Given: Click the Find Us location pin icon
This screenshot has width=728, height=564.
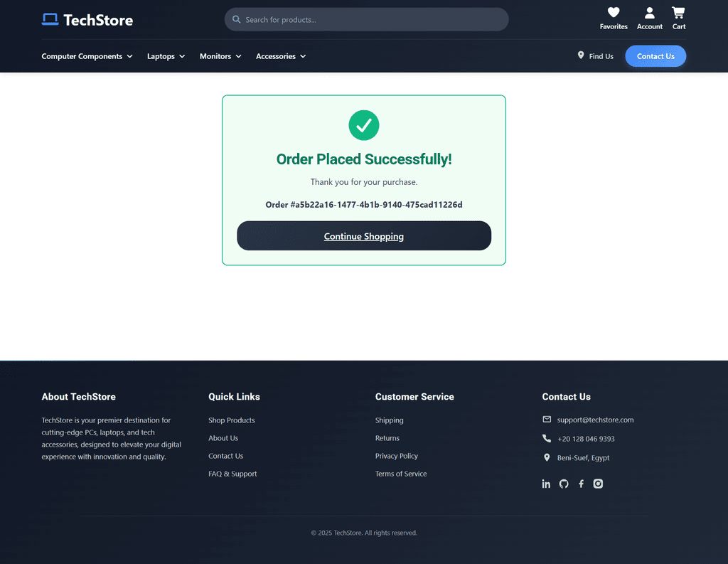Looking at the screenshot, I should point(580,55).
